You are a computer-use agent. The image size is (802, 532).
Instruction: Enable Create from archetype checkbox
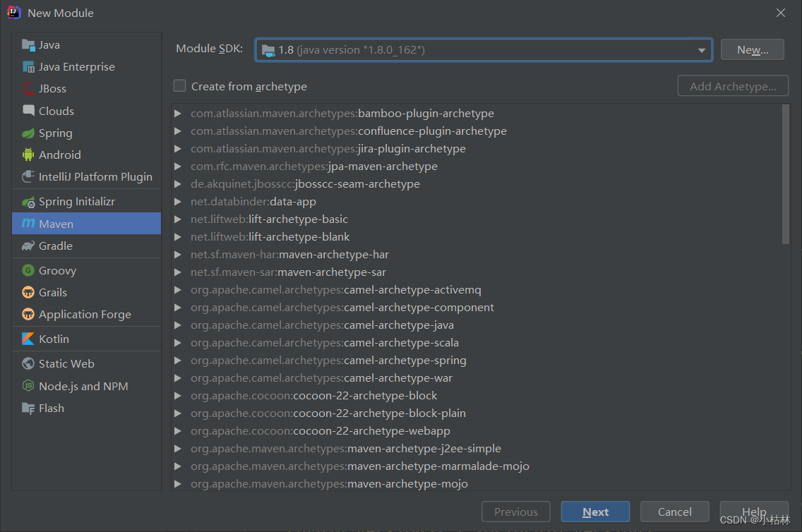tap(180, 86)
